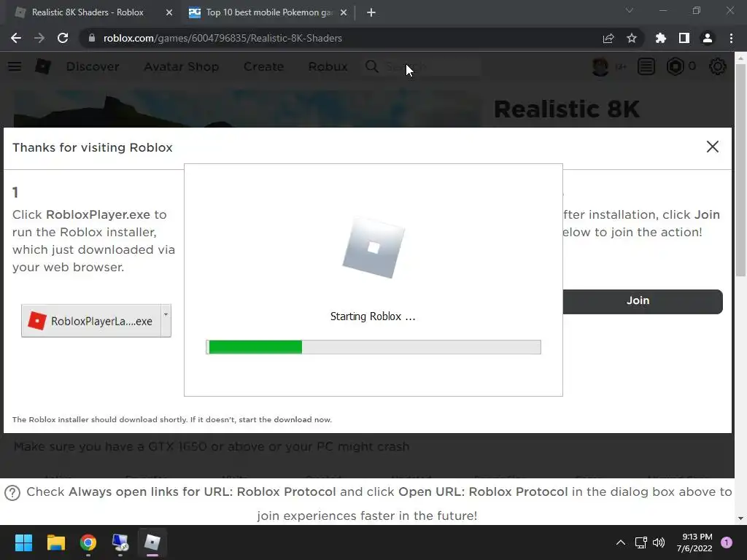Open the Roblox user avatar profile
Screen dimensions: 747x560
pyautogui.click(x=600, y=66)
